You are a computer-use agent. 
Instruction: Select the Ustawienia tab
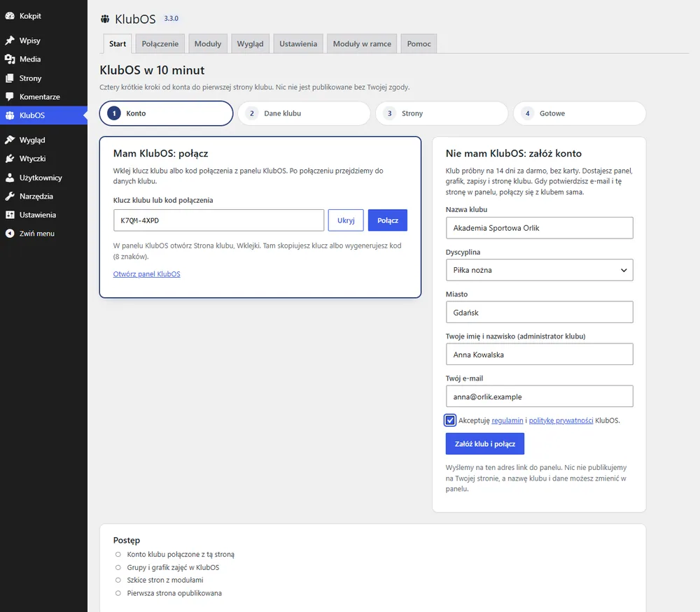298,43
